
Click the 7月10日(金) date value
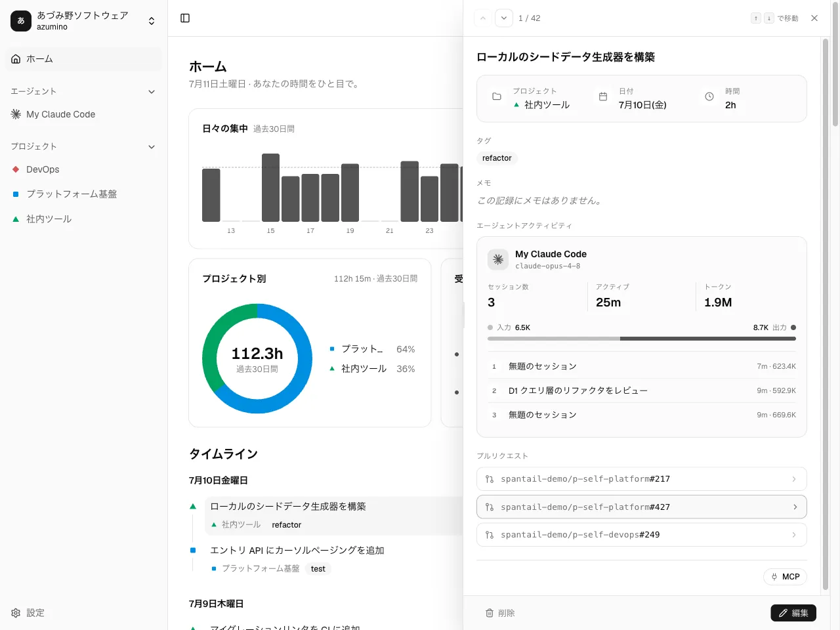[642, 105]
